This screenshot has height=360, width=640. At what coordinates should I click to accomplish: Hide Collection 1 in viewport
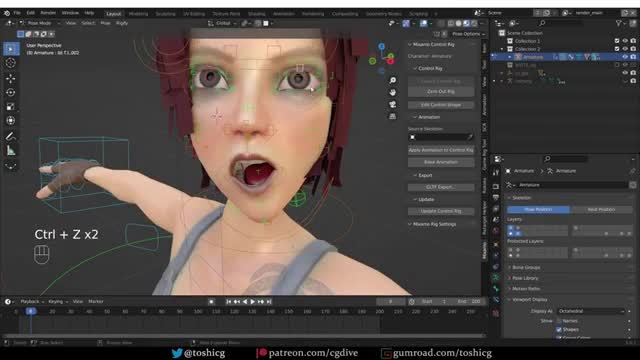(x=625, y=41)
